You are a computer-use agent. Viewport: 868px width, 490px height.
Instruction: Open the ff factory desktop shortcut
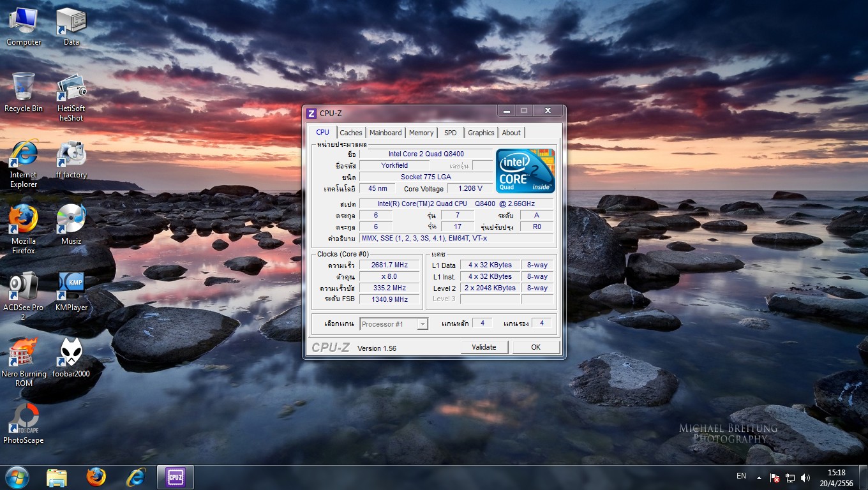[71, 154]
